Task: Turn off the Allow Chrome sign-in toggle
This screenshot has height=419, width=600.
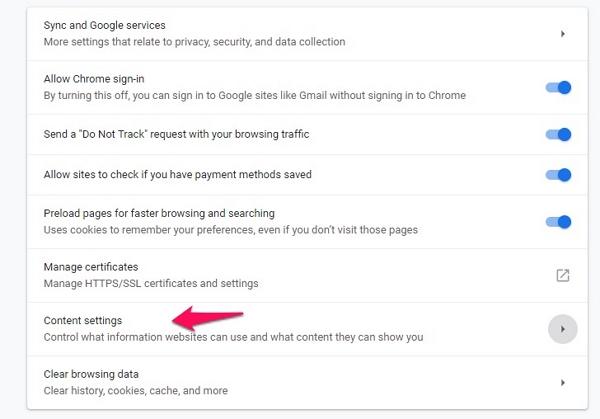Action: click(x=558, y=88)
